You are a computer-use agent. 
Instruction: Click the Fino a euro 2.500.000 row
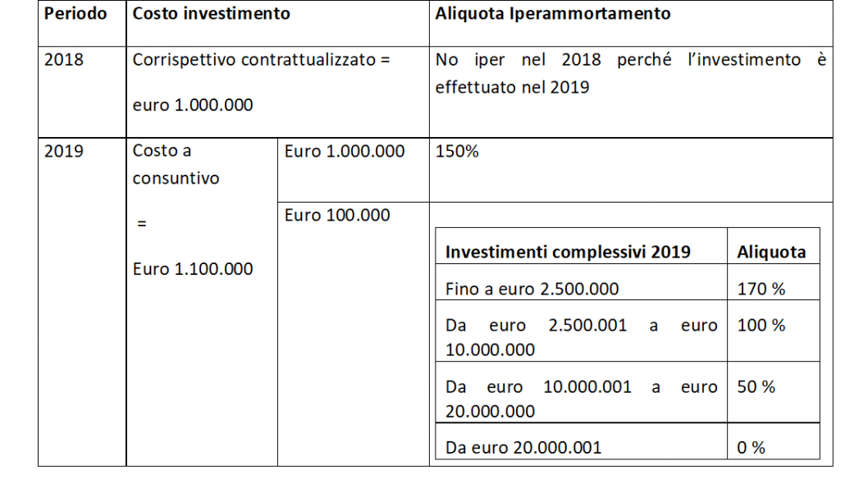click(532, 289)
